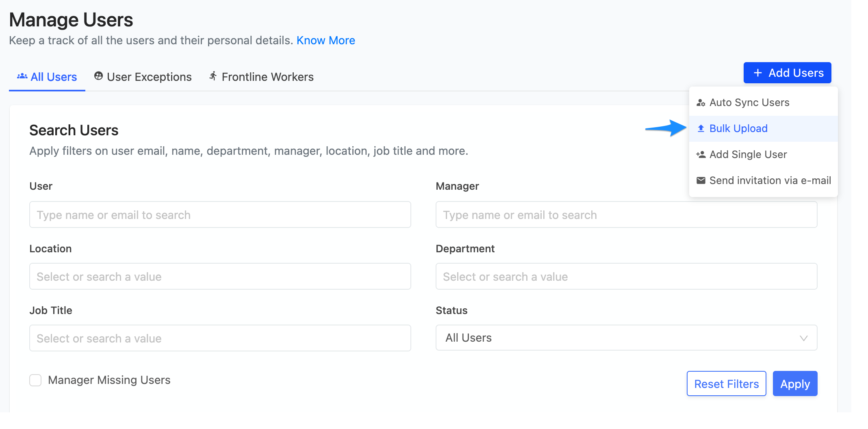
Task: Click the Search Users heading
Action: click(74, 130)
